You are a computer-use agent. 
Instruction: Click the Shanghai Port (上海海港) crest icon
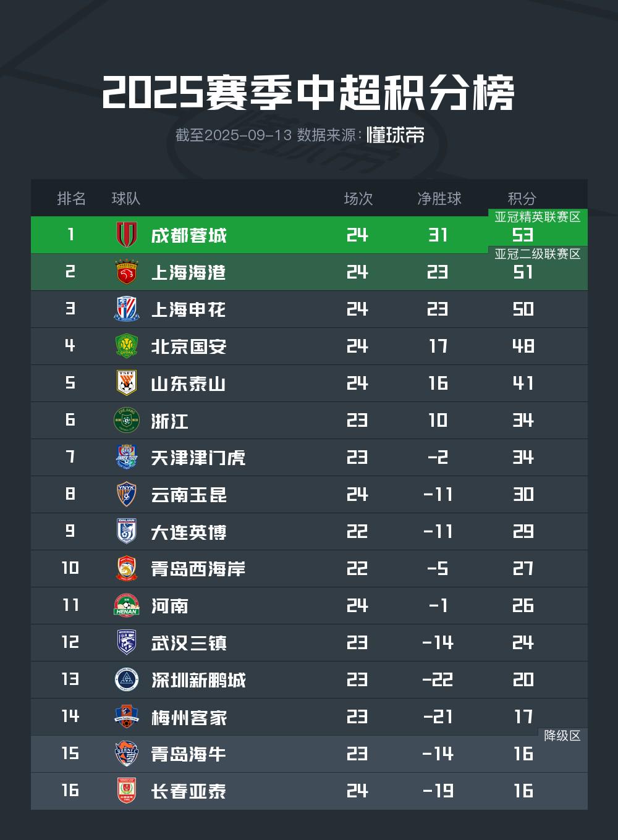(x=127, y=272)
